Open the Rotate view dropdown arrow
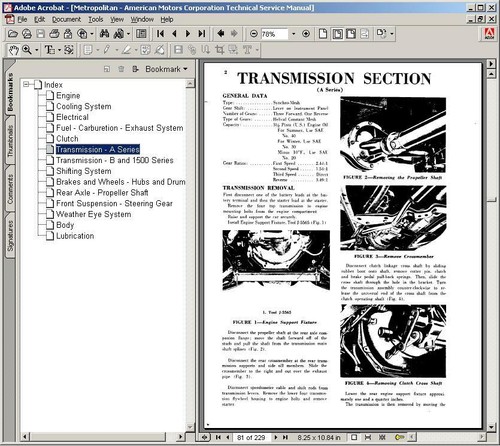The image size is (500, 446). (x=392, y=34)
